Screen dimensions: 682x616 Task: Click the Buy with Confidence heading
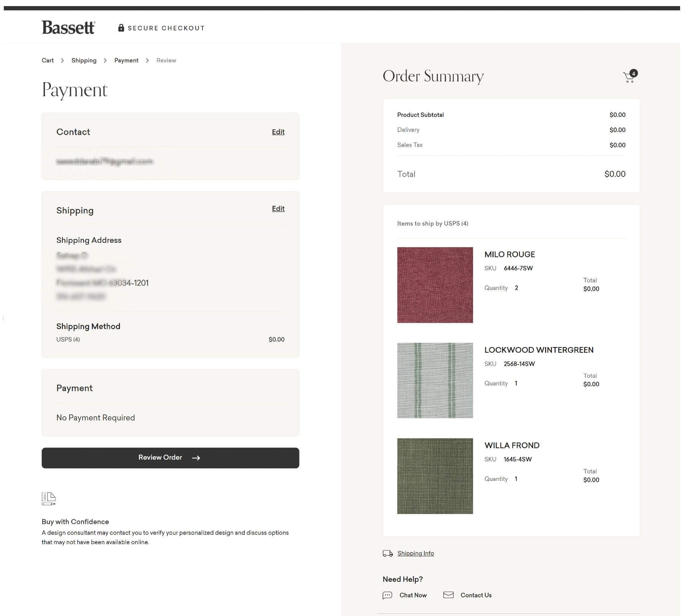click(x=75, y=522)
